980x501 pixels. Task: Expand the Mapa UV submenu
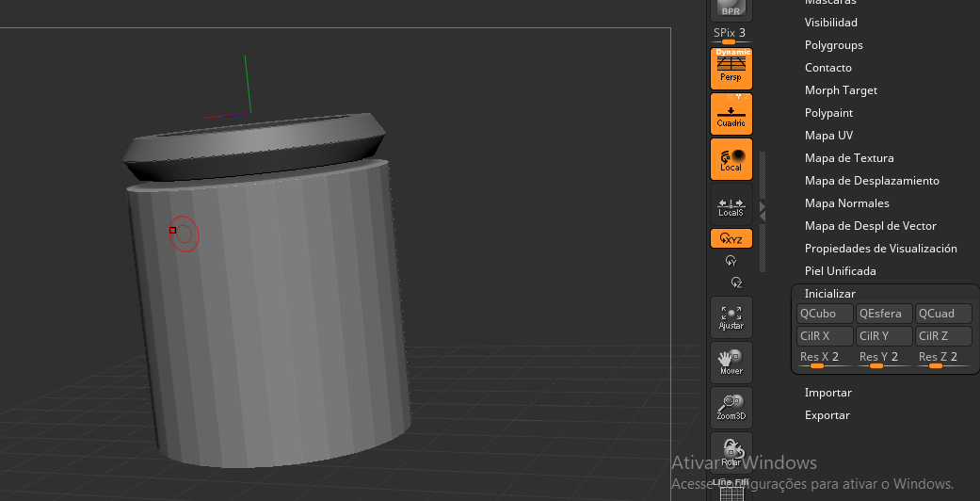(828, 135)
